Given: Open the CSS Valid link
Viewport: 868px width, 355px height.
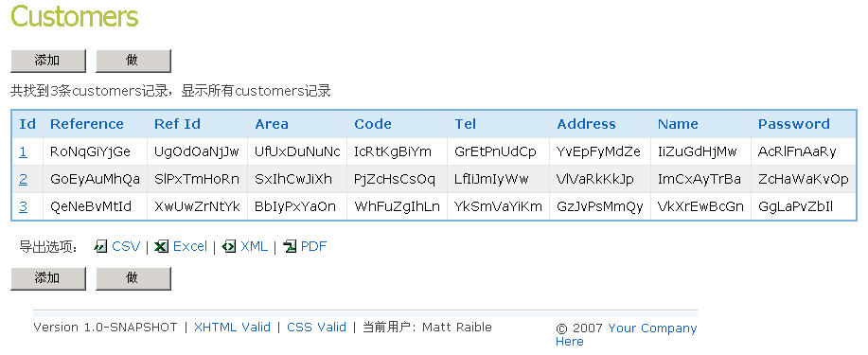Looking at the screenshot, I should click(x=316, y=328).
